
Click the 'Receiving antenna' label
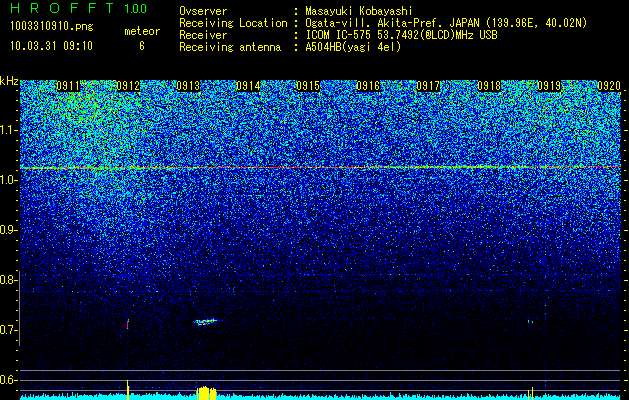230,47
